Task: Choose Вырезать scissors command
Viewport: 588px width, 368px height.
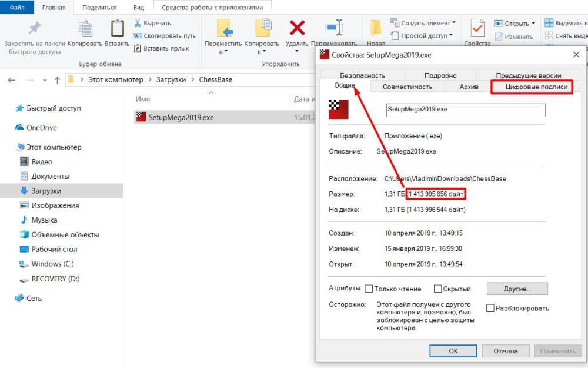Action: [x=152, y=23]
